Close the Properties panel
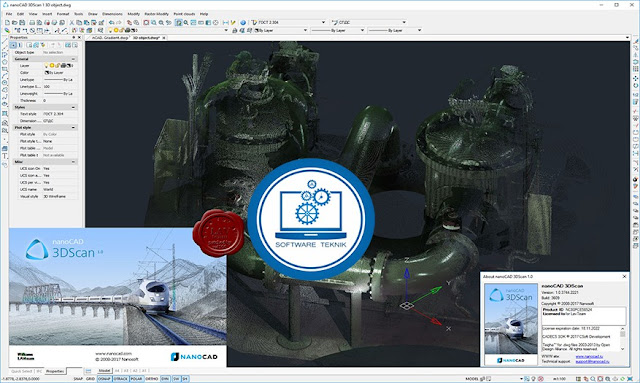This screenshot has width=640, height=383. [x=79, y=38]
